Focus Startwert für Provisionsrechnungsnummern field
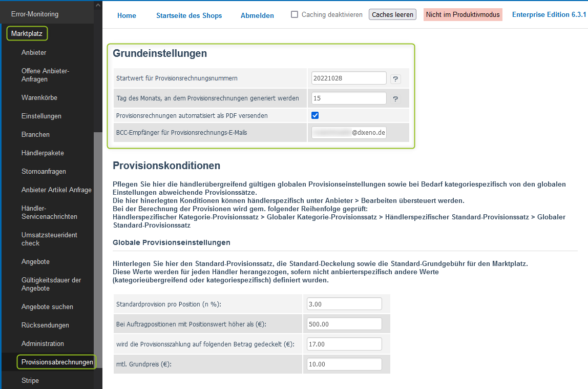 pyautogui.click(x=349, y=78)
